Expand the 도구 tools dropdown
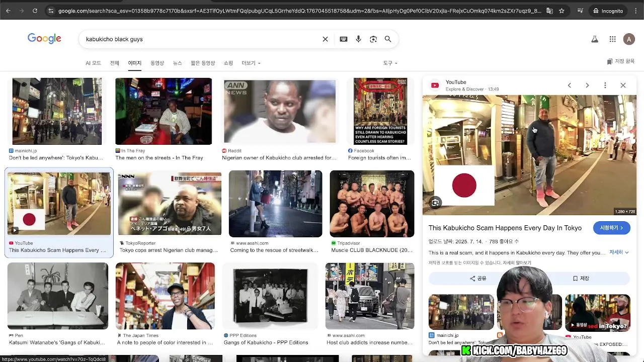Viewport: 644px width, 362px height. [390, 63]
